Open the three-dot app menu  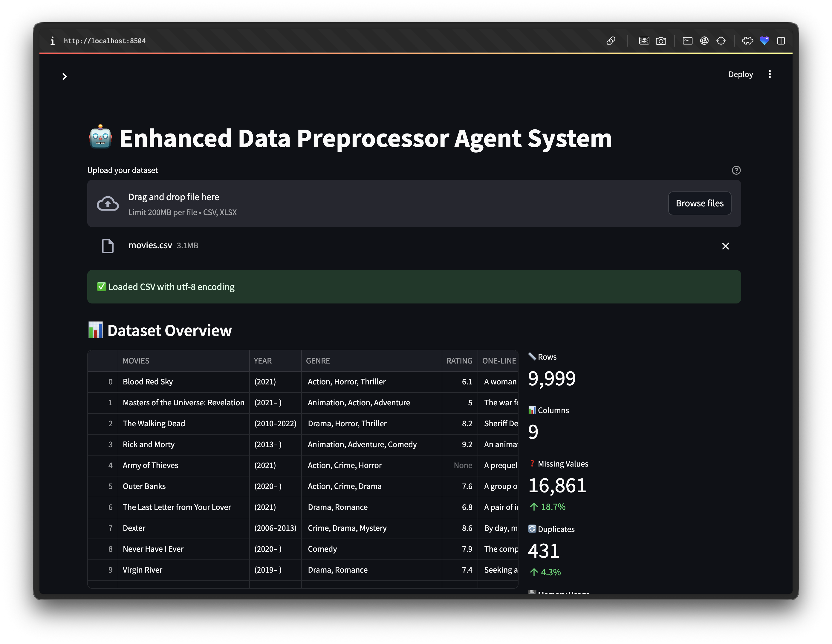(x=770, y=74)
